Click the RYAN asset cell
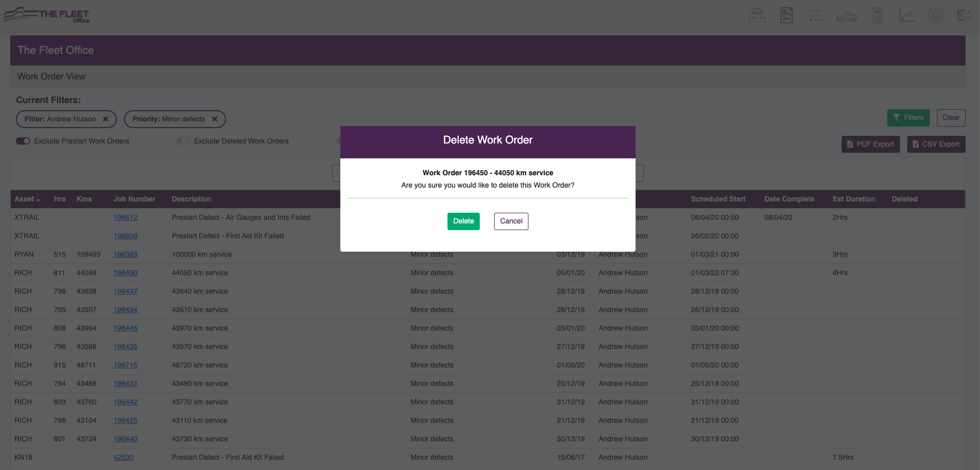The height and width of the screenshot is (470, 980). click(24, 254)
